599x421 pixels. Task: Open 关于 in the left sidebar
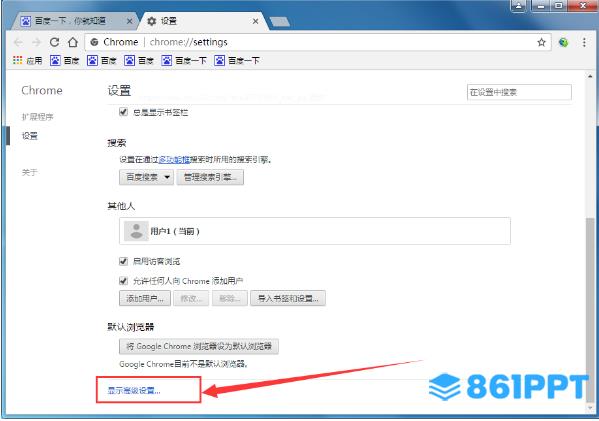tap(29, 172)
